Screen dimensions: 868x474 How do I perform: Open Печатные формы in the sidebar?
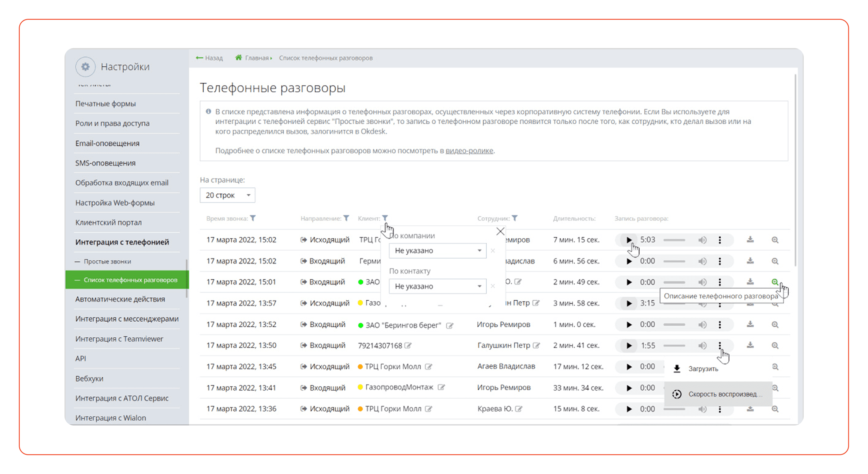click(x=105, y=103)
